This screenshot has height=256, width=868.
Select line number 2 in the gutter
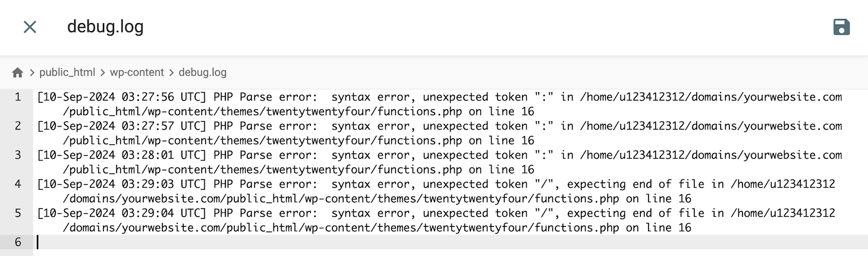point(18,126)
